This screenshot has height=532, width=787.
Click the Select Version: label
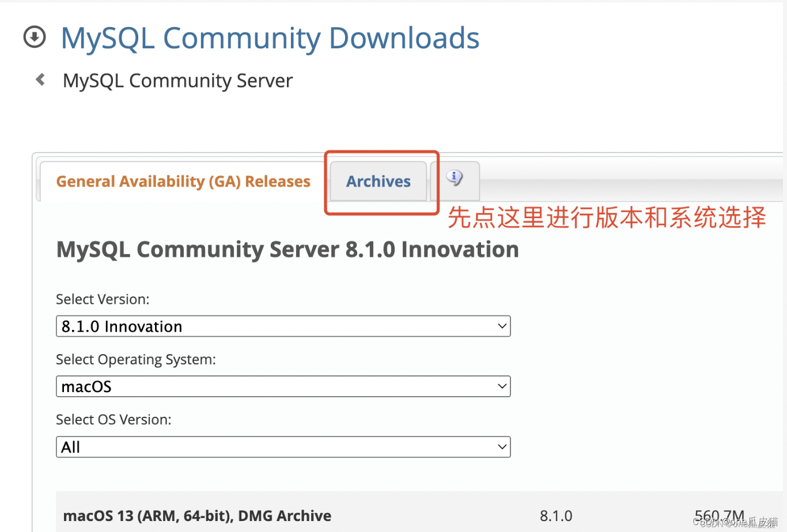pos(103,299)
